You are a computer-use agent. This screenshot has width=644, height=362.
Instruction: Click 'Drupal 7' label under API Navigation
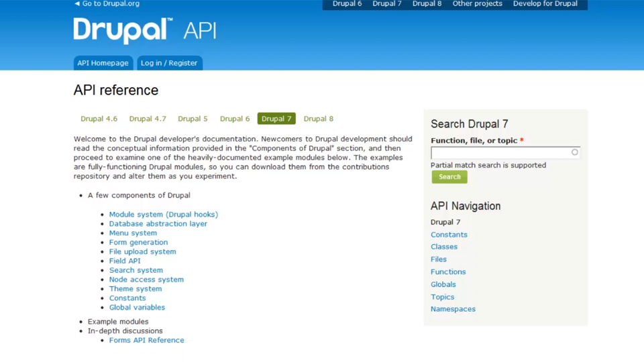(x=445, y=222)
